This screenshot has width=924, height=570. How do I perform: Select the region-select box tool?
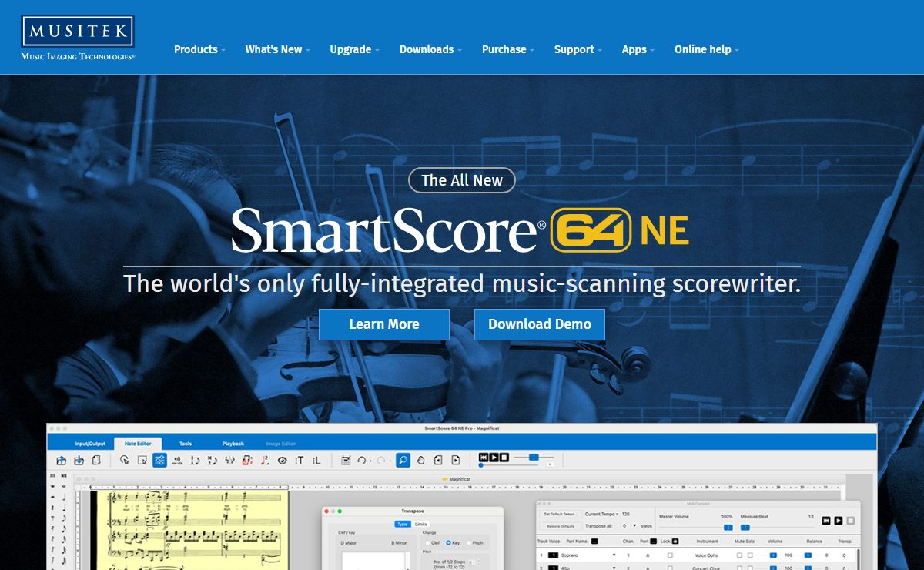142,461
